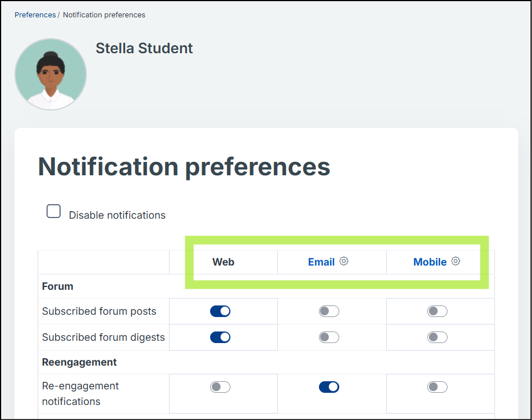
Task: Enable Mobile for Subscribed forum digests
Action: [437, 337]
